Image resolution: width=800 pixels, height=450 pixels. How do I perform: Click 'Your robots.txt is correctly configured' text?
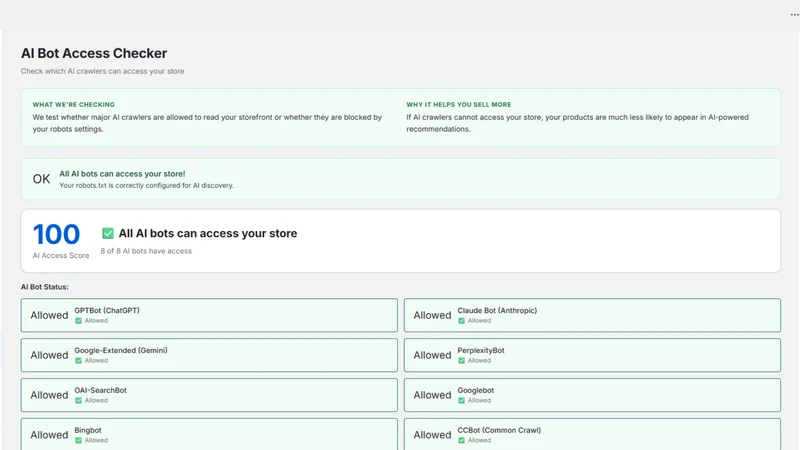146,185
